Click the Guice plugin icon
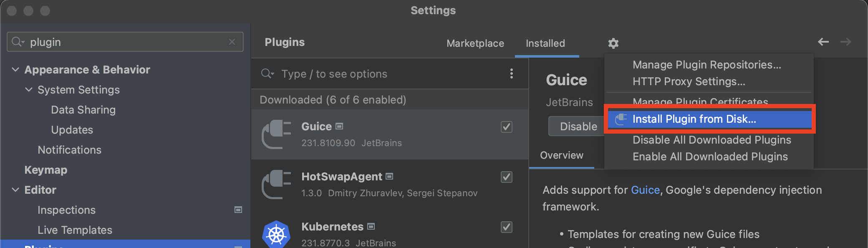868x248 pixels. (x=277, y=134)
